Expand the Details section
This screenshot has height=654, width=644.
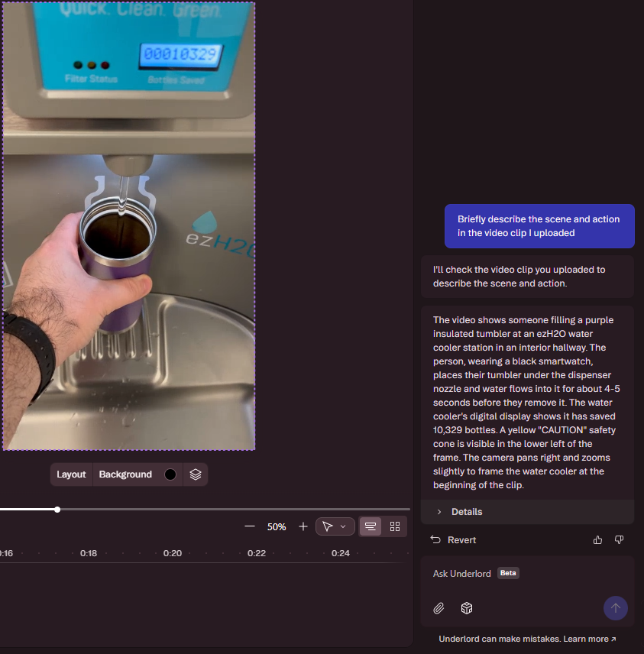coord(466,512)
